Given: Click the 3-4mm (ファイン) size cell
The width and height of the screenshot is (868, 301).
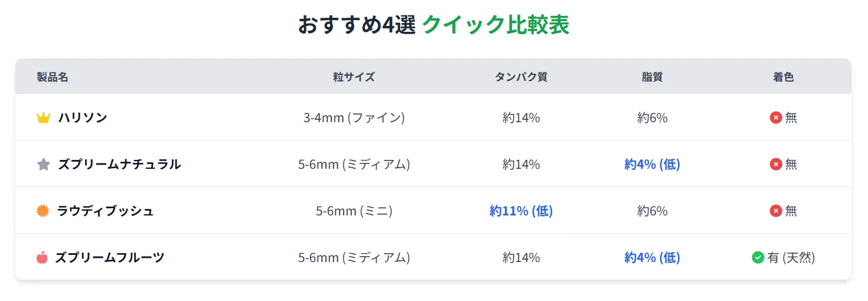Looking at the screenshot, I should tap(354, 118).
